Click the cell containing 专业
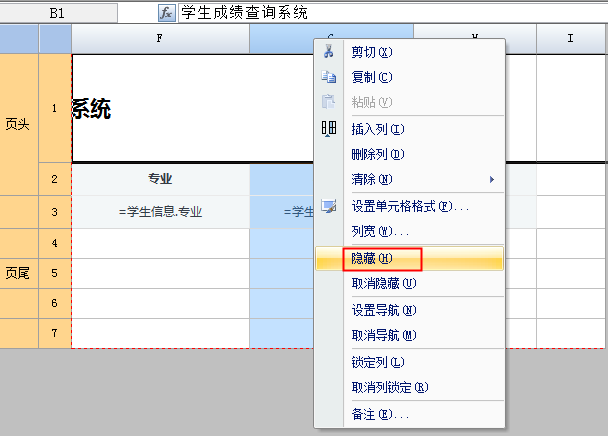Viewport: 608px width, 436px height. tap(160, 179)
